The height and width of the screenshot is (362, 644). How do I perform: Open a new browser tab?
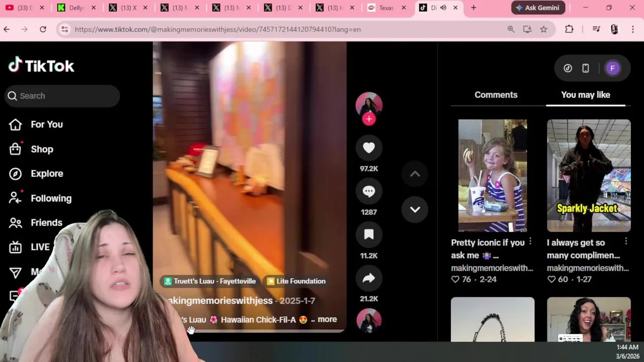click(473, 8)
